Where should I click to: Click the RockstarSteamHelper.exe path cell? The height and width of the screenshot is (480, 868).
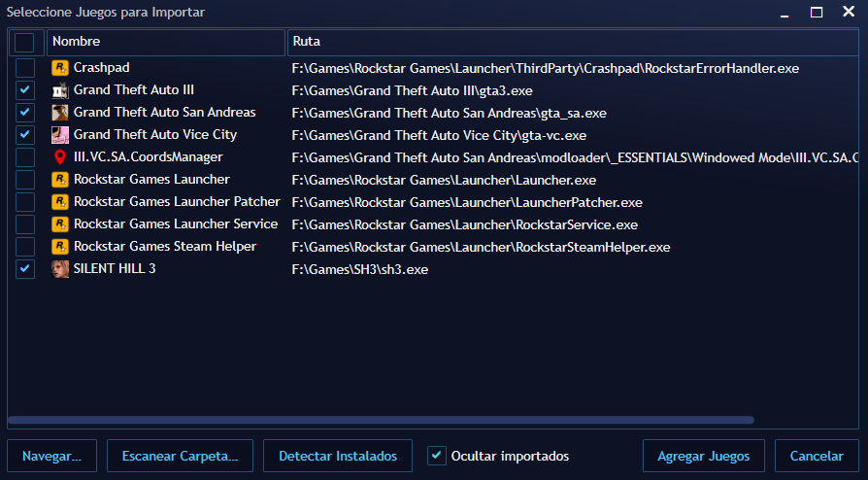(x=481, y=247)
